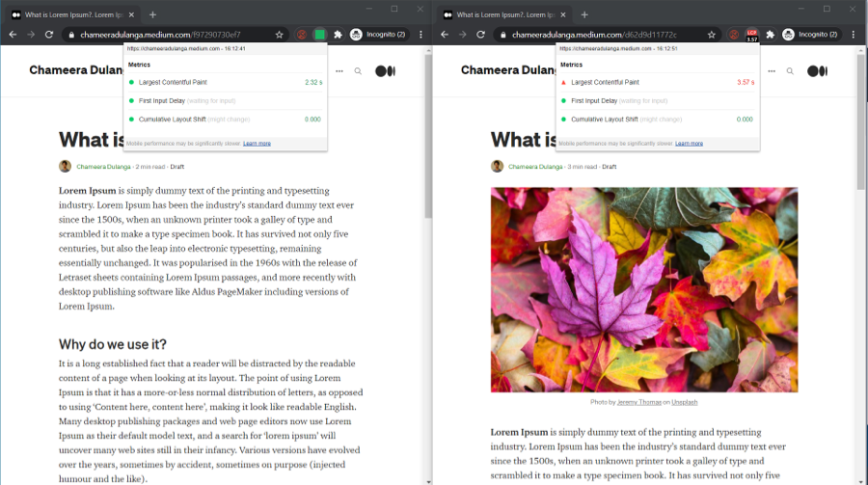Go forward in the left browser window
This screenshot has height=485, width=868.
coord(31,35)
